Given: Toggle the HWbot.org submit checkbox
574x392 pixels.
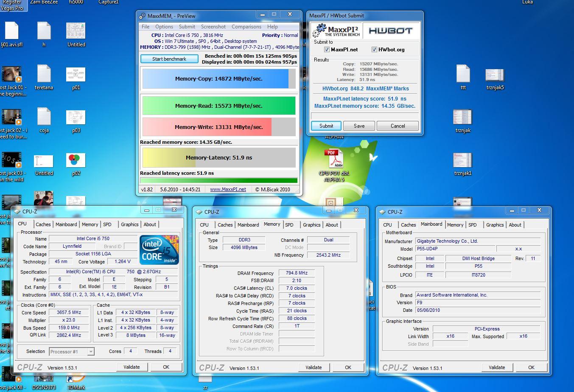Looking at the screenshot, I should coord(374,50).
